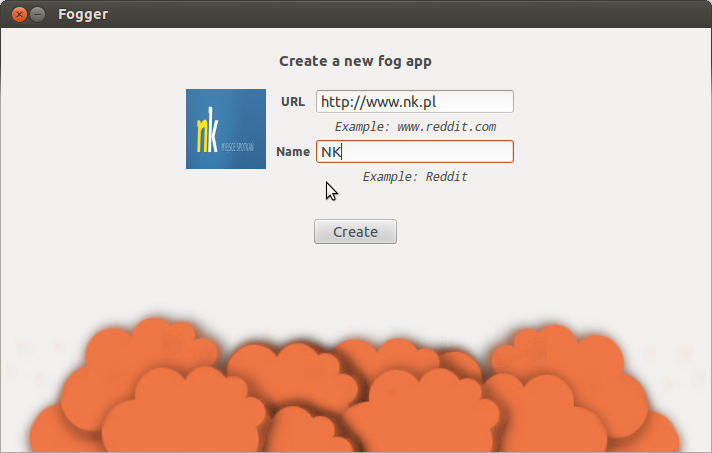Click the 'Create a new fog app' heading

[355, 61]
